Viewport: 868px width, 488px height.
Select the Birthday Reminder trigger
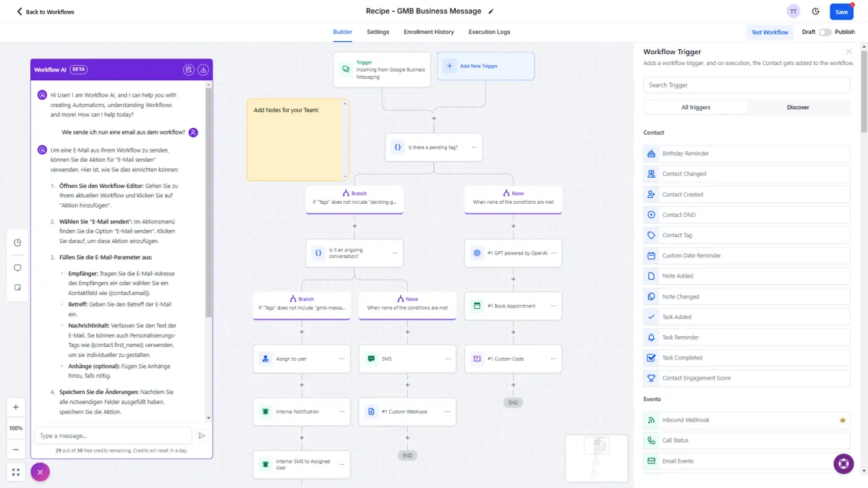[x=746, y=153]
